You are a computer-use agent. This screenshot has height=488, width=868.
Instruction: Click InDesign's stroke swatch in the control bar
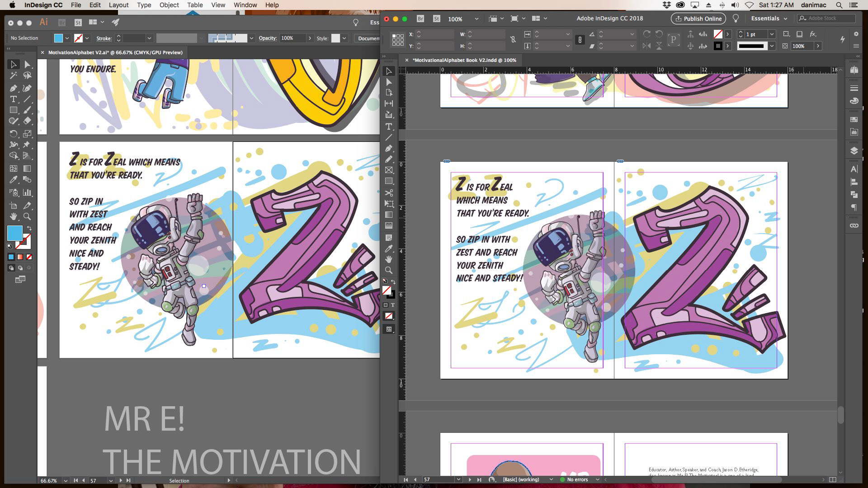(x=718, y=46)
